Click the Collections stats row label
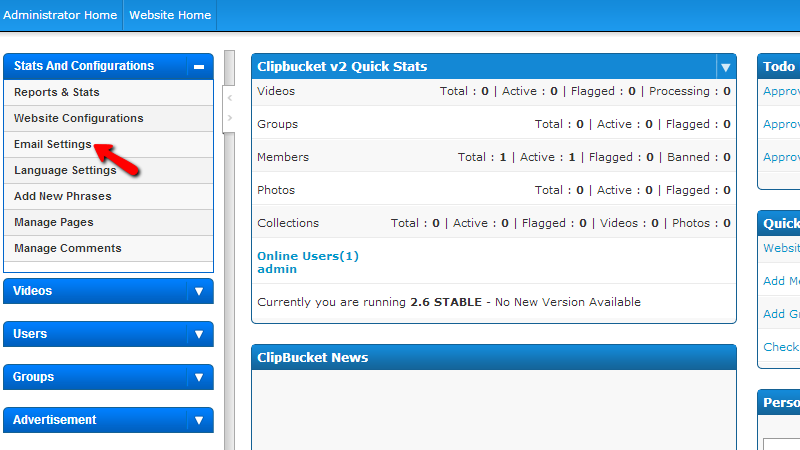800x450 pixels. [288, 223]
